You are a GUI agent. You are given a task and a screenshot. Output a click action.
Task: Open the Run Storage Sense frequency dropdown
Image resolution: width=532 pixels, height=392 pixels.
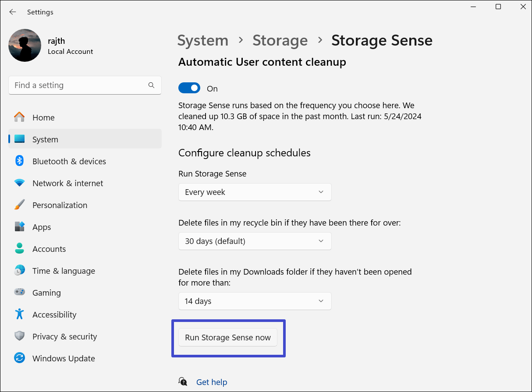pyautogui.click(x=255, y=192)
